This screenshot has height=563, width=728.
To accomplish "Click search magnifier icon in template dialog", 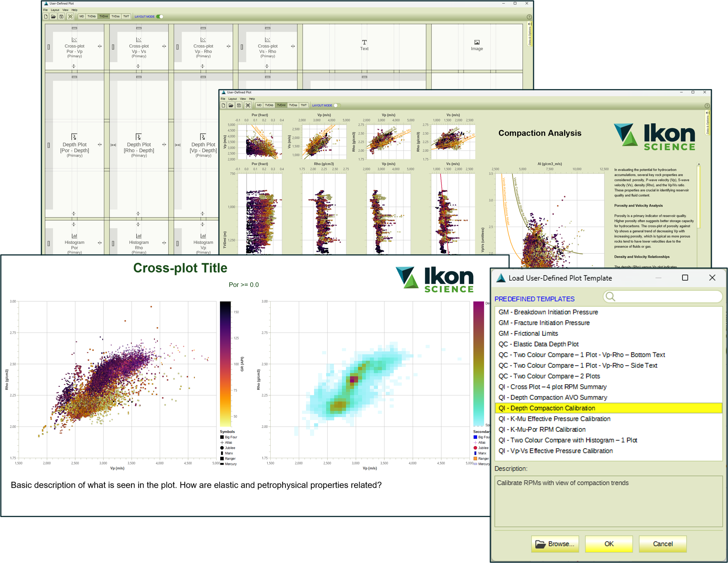I will pos(610,296).
